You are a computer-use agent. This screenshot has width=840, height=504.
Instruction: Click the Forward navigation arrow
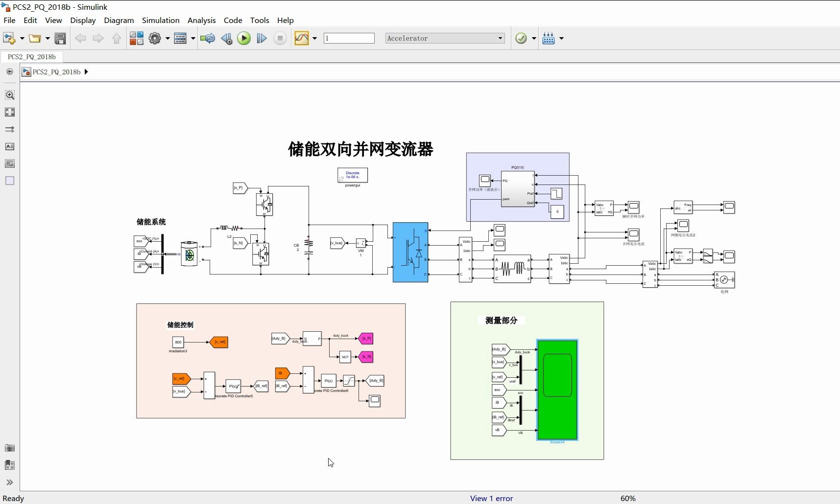pos(98,38)
